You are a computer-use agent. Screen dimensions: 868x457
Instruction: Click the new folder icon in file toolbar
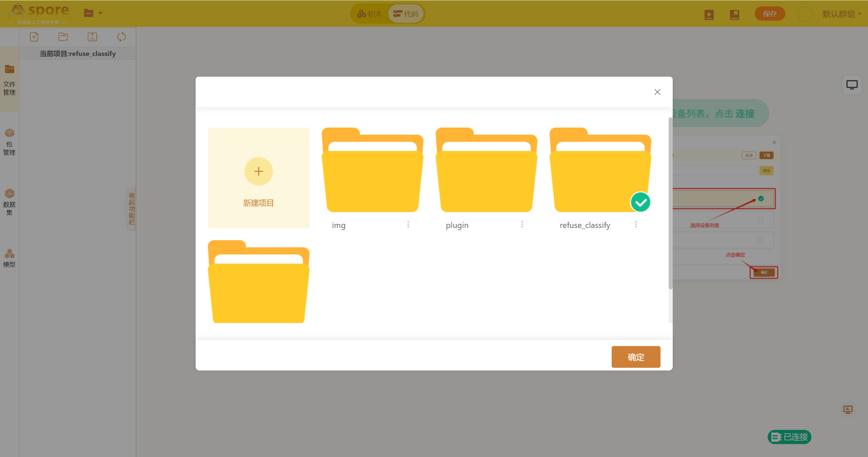coord(63,37)
